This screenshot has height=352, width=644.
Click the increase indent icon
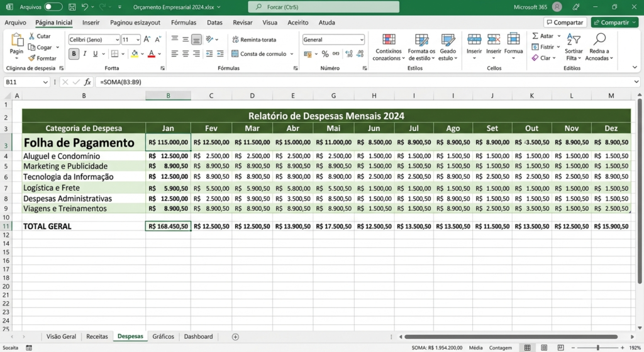220,54
